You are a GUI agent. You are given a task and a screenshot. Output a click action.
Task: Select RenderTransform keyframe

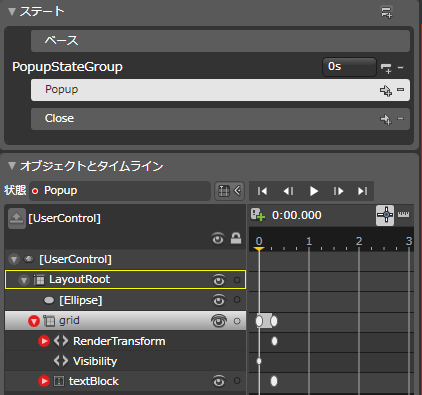tap(274, 341)
